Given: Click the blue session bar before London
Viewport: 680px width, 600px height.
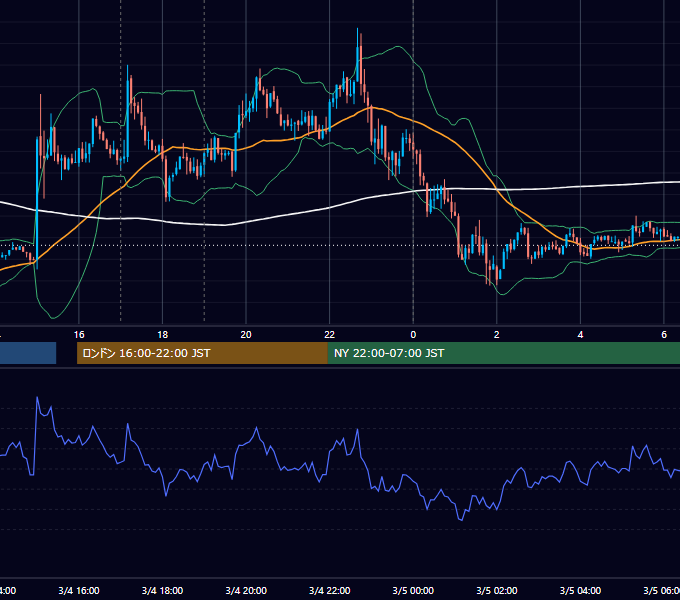Looking at the screenshot, I should pos(28,353).
